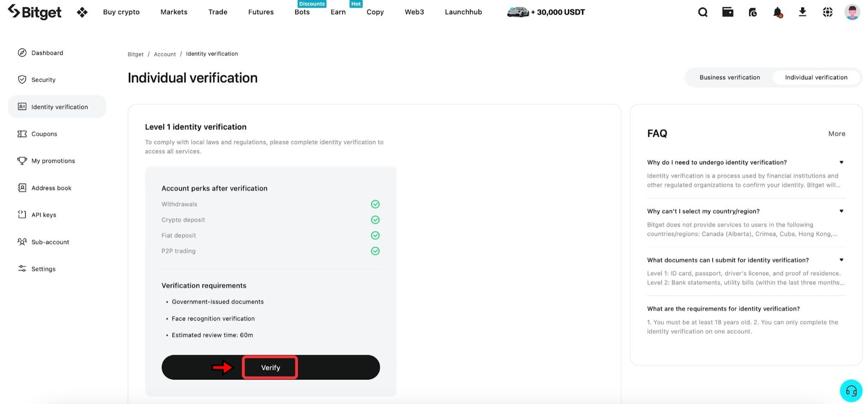Open Coupons in the sidebar
Image resolution: width=868 pixels, height=404 pixels.
click(44, 134)
